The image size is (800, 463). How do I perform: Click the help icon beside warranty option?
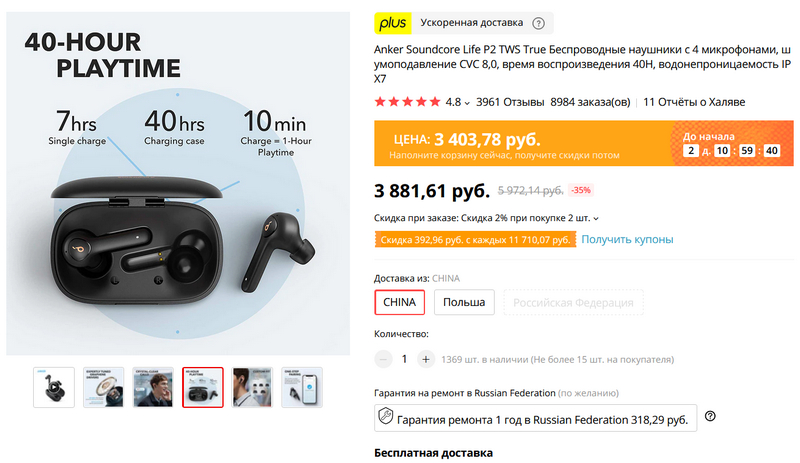point(711,416)
